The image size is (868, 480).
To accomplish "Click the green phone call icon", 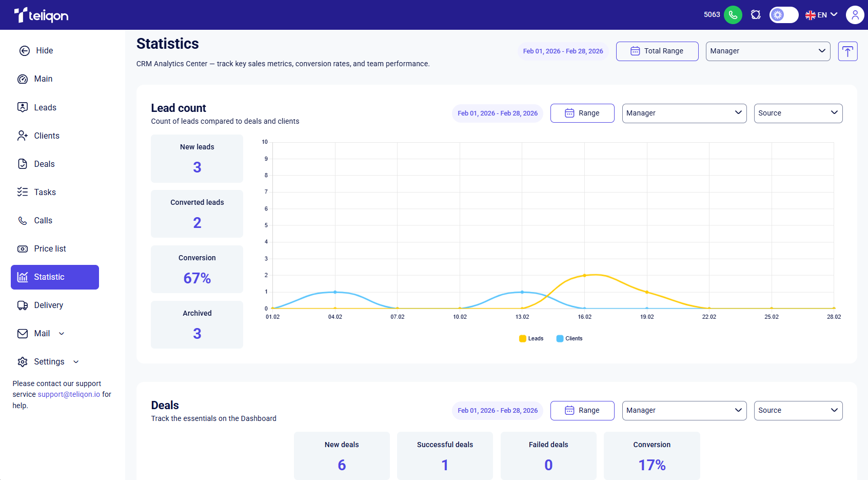I will pos(733,15).
